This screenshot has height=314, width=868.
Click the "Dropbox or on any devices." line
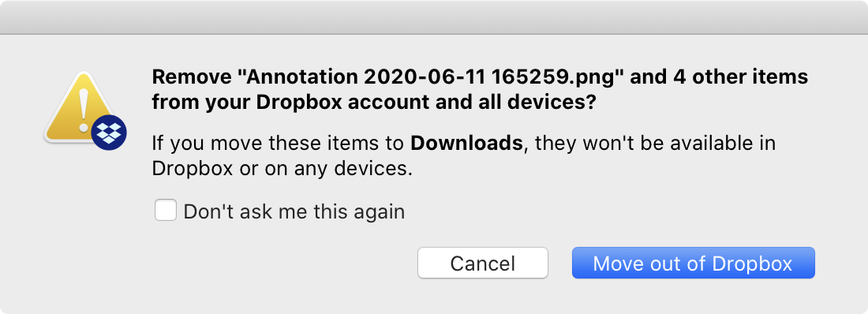click(282, 170)
